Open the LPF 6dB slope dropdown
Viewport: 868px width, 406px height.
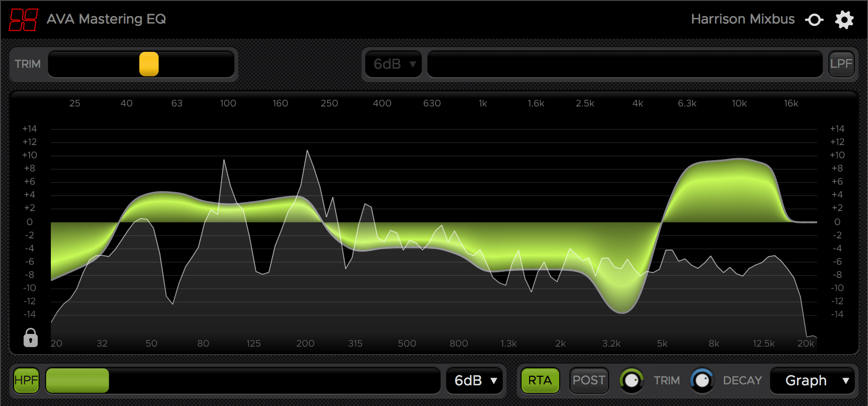[394, 64]
